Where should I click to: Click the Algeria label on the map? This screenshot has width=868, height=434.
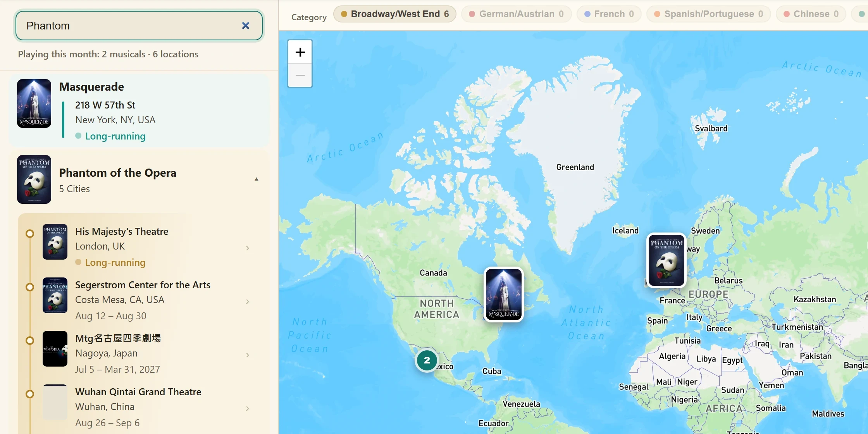(672, 356)
